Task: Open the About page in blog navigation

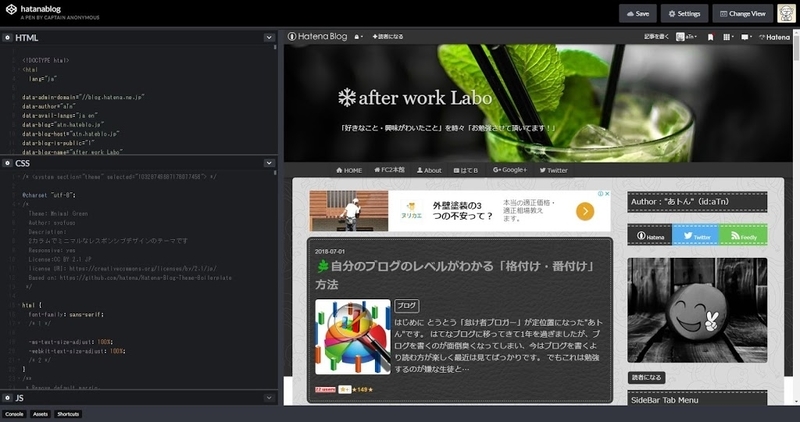Action: pos(429,170)
